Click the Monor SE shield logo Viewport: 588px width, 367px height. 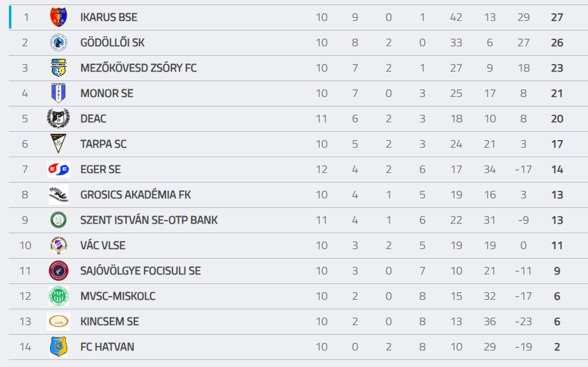coord(58,93)
